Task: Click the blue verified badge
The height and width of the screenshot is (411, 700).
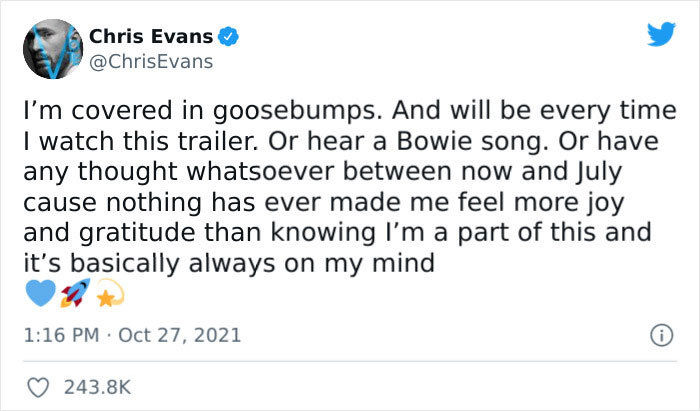Action: (x=229, y=37)
